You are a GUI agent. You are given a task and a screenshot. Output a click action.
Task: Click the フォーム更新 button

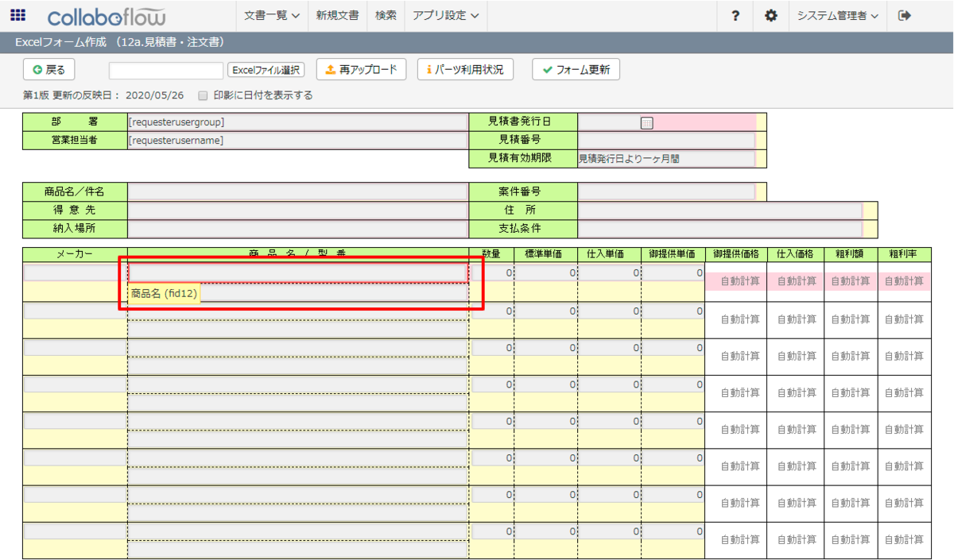(x=576, y=70)
